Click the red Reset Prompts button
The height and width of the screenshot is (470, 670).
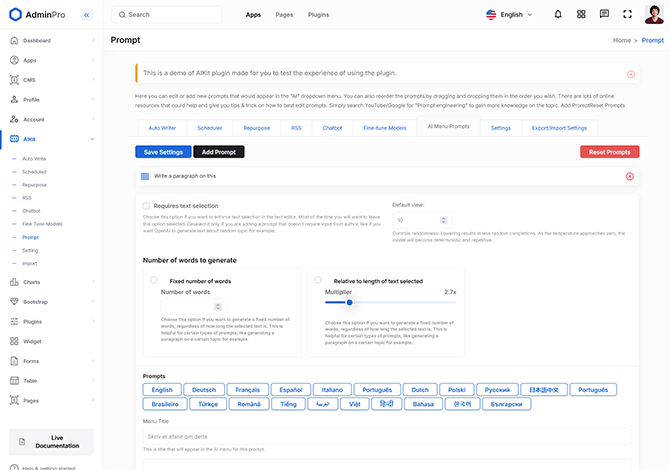(x=609, y=152)
